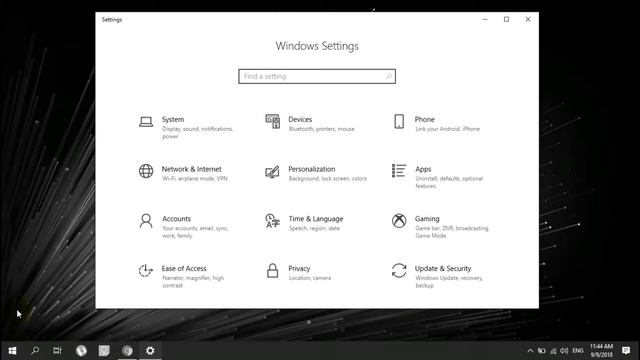Select the Accounts category label
Image resolution: width=640 pixels, height=360 pixels.
click(176, 219)
